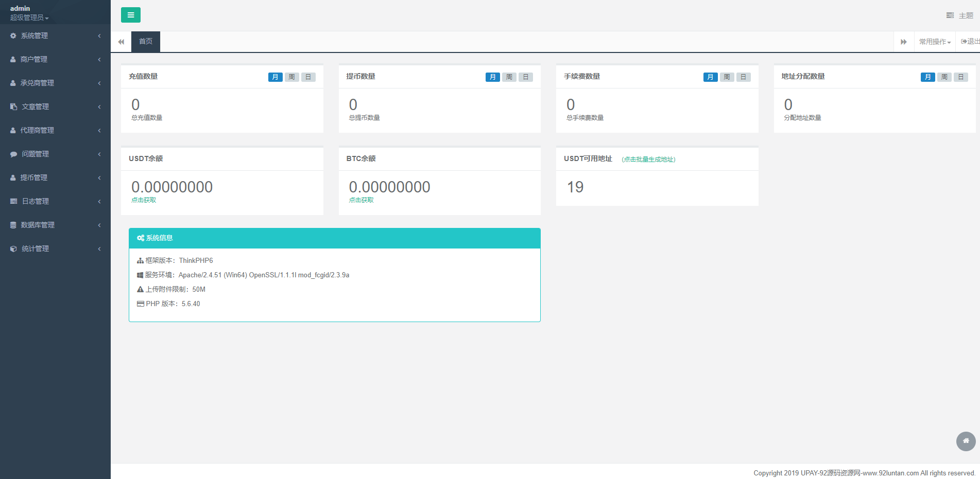Select 月 on the 地址分配数量 card
The image size is (980, 479).
pos(928,77)
